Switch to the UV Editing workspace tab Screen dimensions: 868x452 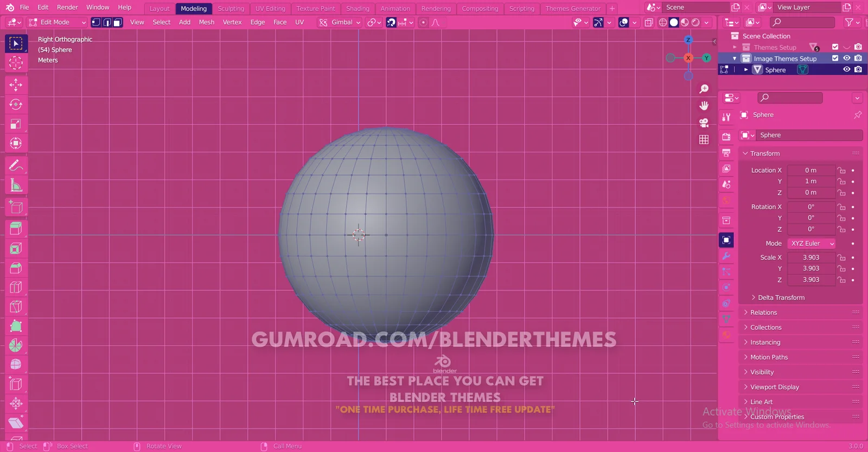click(270, 9)
